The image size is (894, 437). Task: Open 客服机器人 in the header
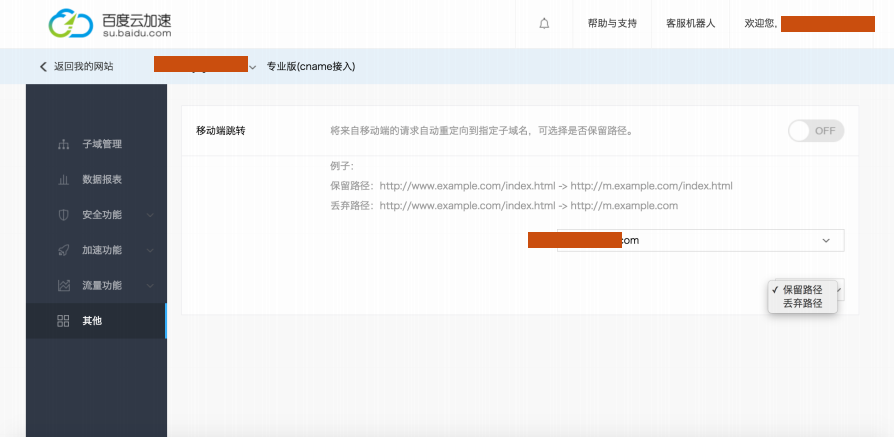coord(690,23)
